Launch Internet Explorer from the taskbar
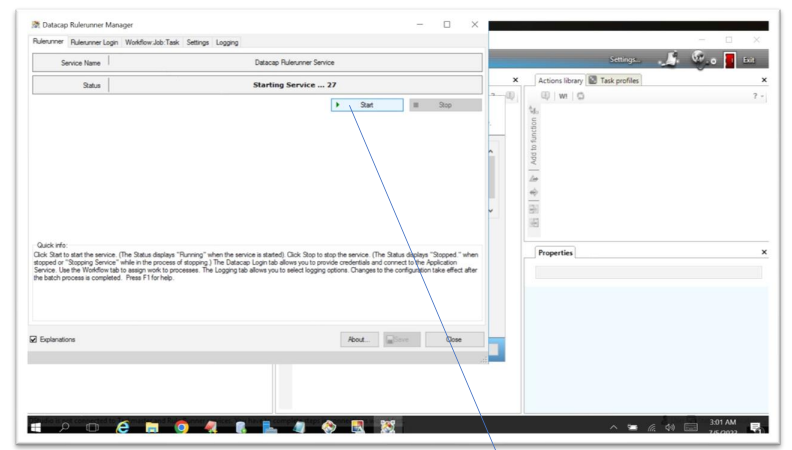This screenshot has width=792, height=450. click(122, 427)
